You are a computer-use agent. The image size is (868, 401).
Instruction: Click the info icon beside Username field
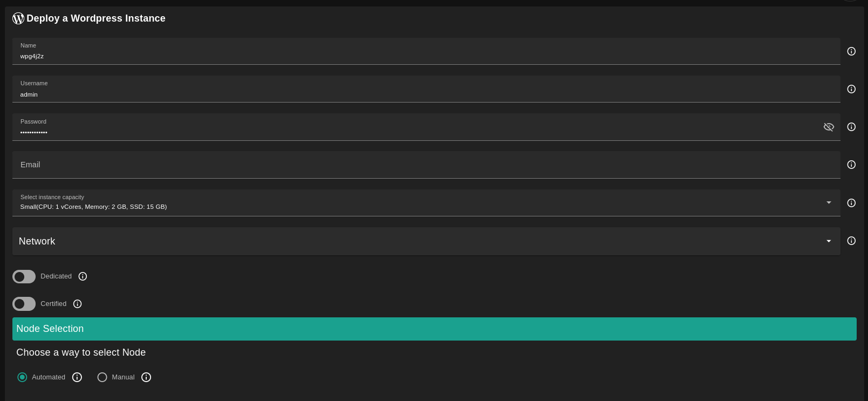(x=851, y=89)
